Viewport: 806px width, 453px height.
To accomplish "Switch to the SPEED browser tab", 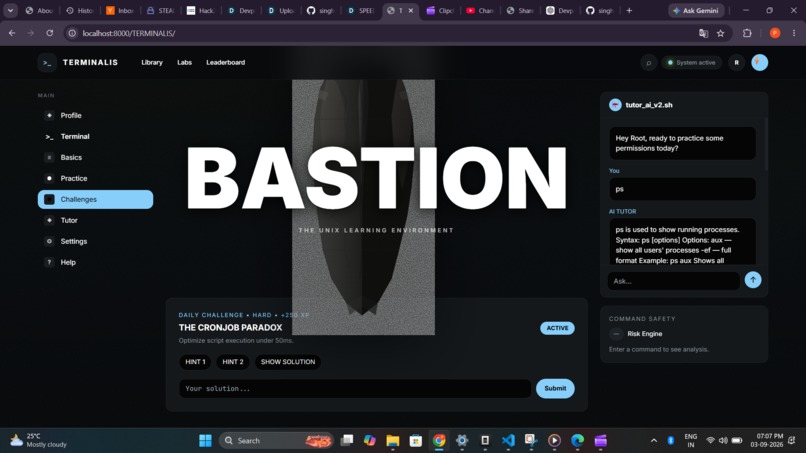I will tap(361, 10).
